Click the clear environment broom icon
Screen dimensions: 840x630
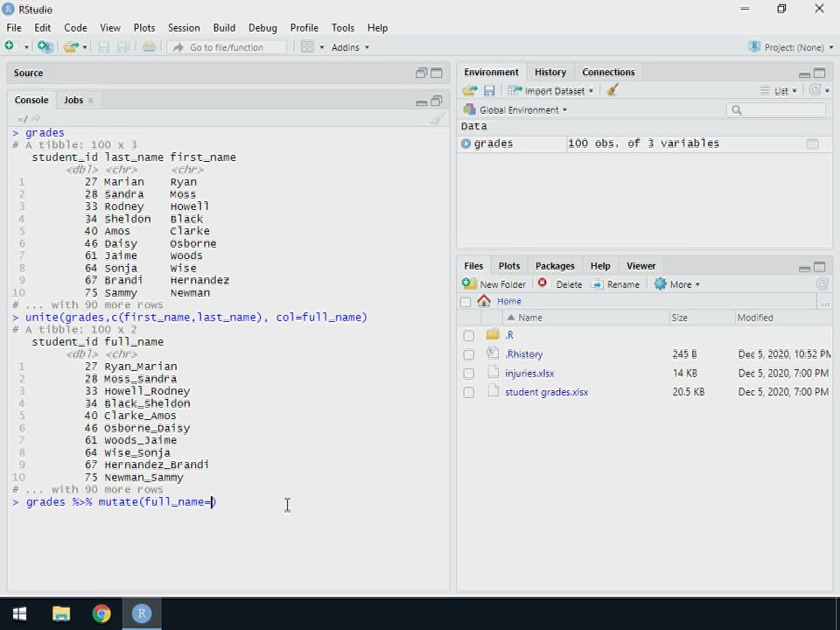click(x=612, y=90)
